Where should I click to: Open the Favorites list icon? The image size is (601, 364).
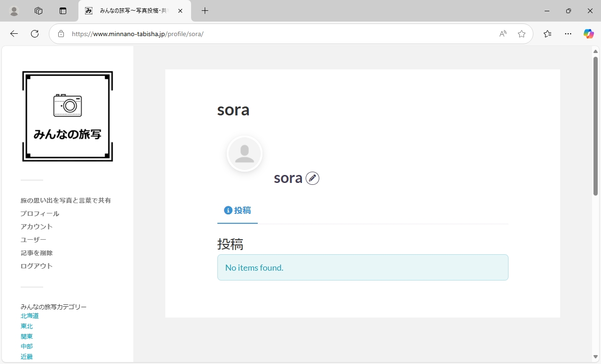click(547, 34)
